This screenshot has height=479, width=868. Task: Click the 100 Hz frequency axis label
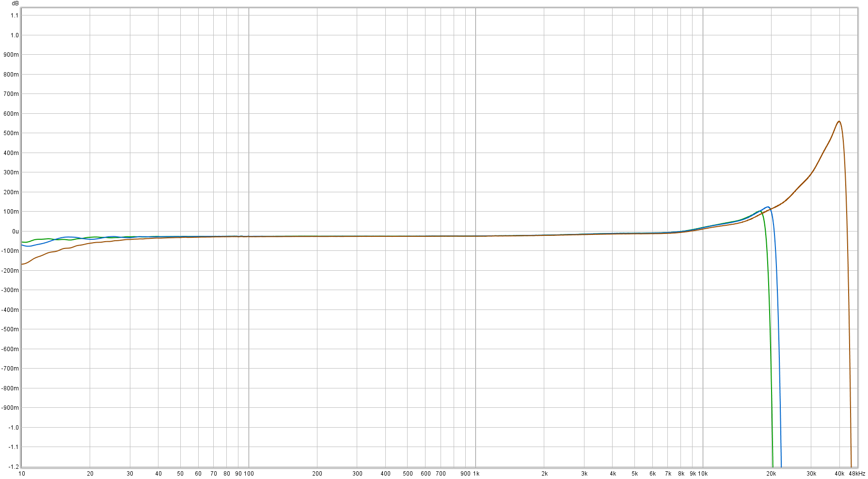click(x=249, y=474)
